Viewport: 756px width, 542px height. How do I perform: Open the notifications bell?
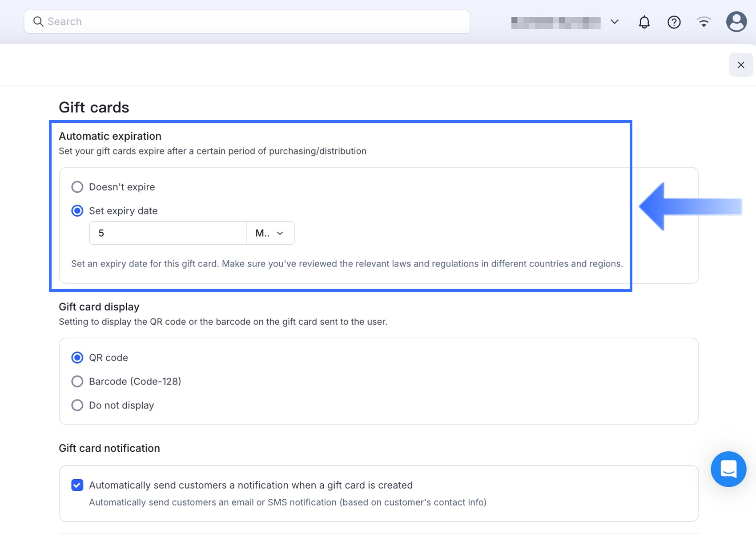[644, 22]
